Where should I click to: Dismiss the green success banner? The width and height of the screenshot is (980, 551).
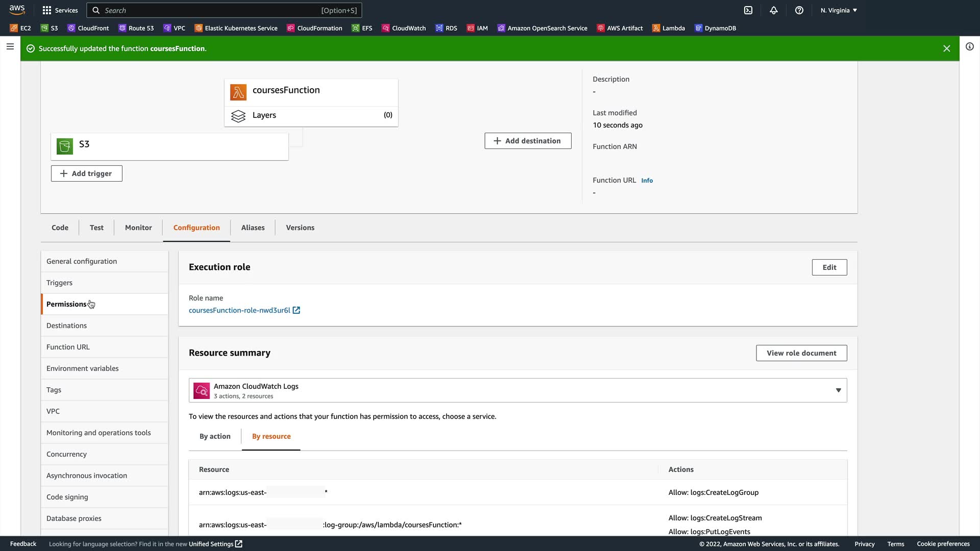[946, 48]
